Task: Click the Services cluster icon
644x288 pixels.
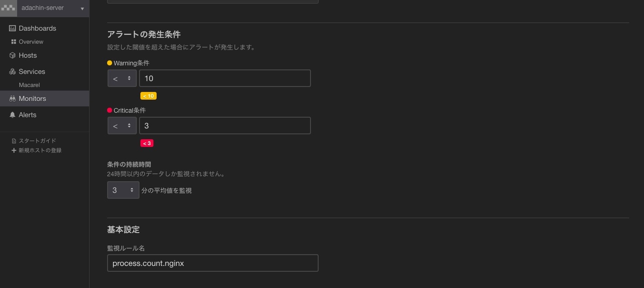Action: [13, 72]
